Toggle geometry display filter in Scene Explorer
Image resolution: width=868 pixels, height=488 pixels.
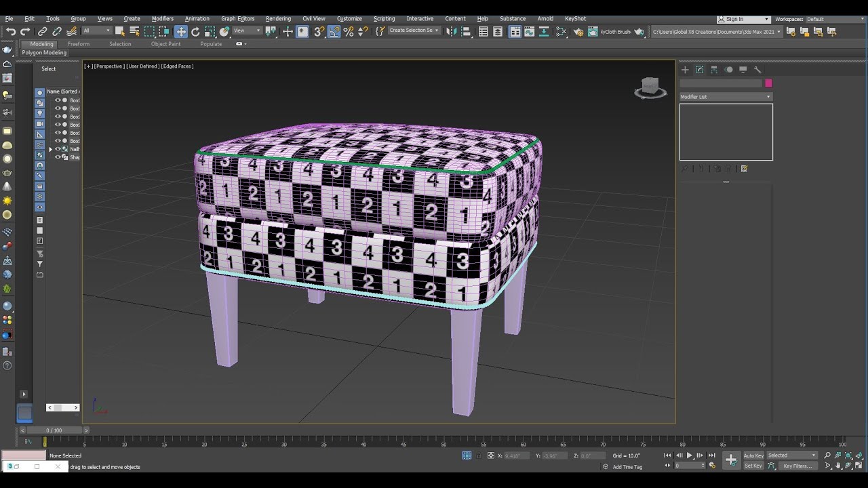(x=40, y=93)
